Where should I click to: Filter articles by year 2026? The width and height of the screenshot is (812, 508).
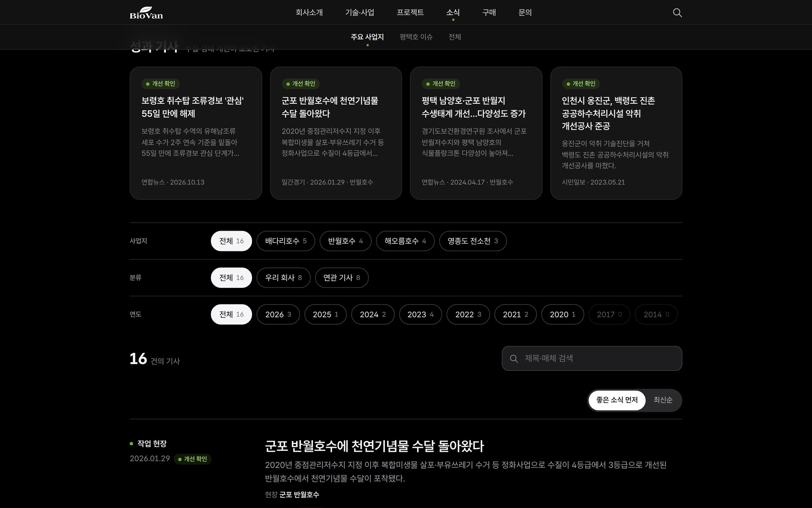278,315
